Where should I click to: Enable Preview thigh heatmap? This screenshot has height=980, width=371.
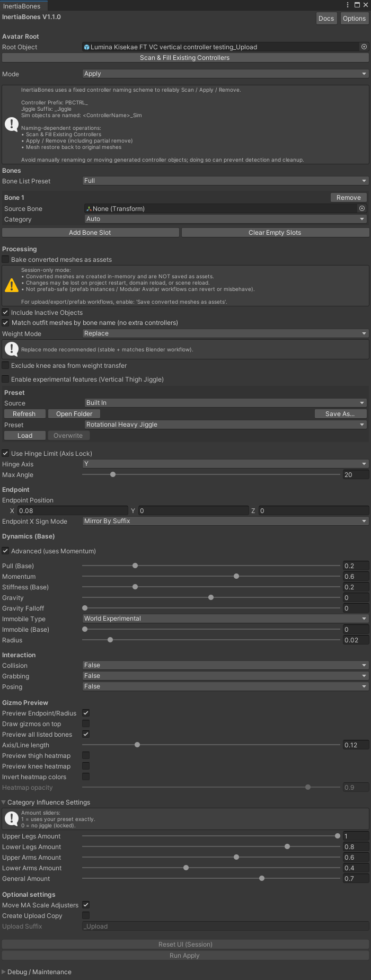(x=86, y=755)
